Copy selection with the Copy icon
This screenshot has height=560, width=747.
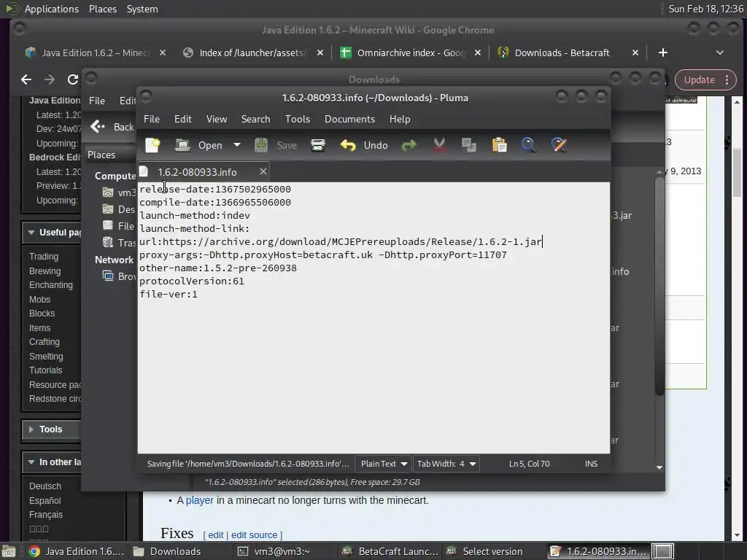(469, 145)
